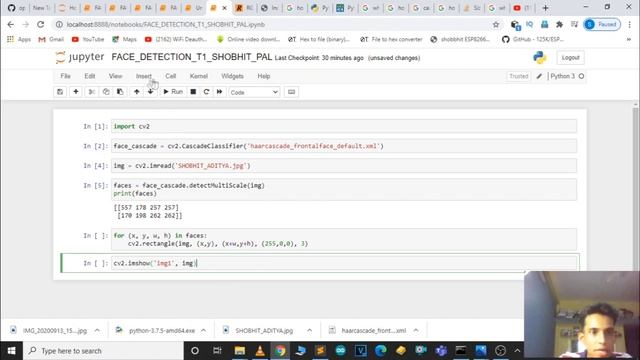Click the pencil edit mode indicator
This screenshot has height=360, width=640.
coord(539,76)
